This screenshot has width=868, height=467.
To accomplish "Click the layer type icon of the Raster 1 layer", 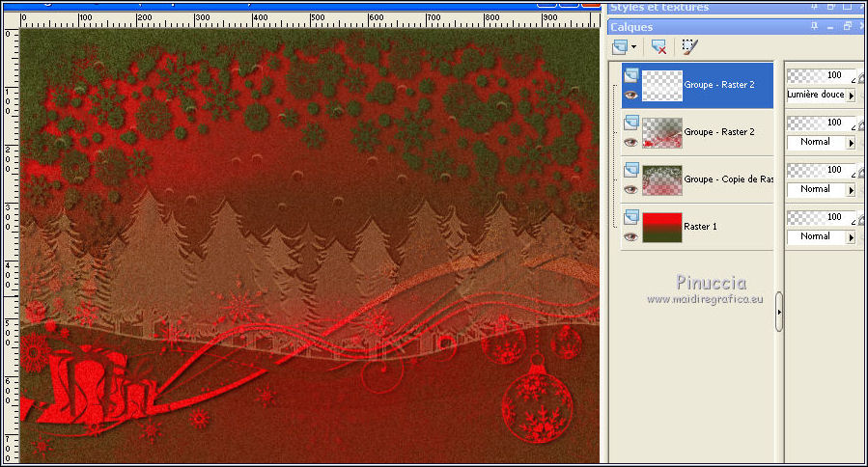I will (631, 217).
